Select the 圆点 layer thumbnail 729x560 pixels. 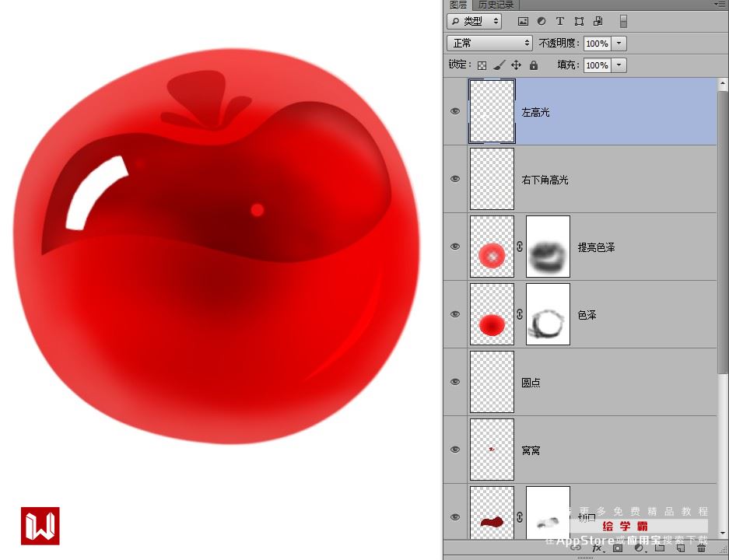tap(492, 382)
